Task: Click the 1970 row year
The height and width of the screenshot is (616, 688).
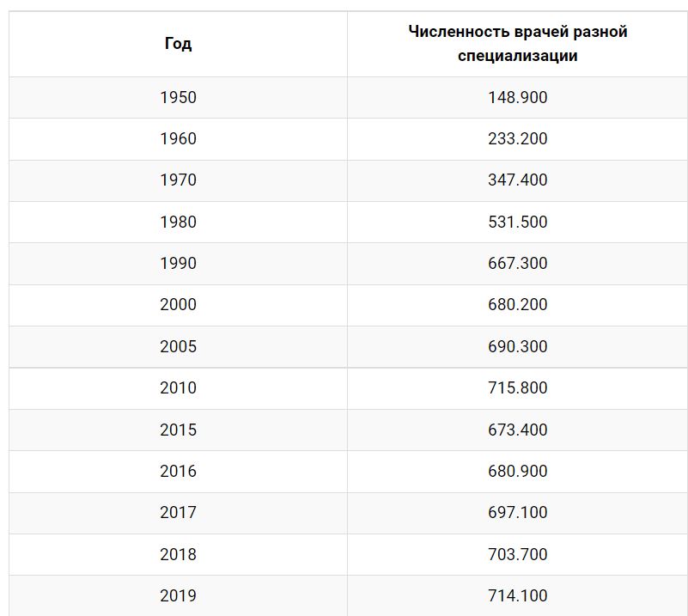Action: 178,180
